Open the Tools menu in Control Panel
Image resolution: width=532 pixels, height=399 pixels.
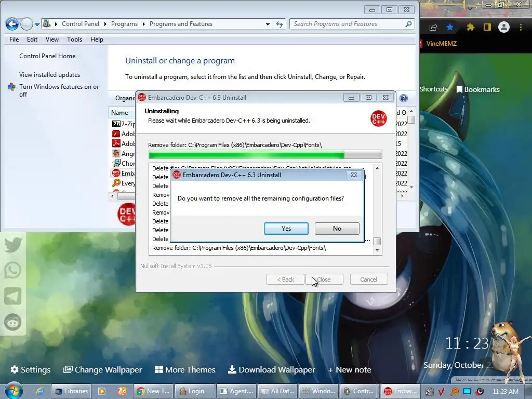pyautogui.click(x=75, y=39)
